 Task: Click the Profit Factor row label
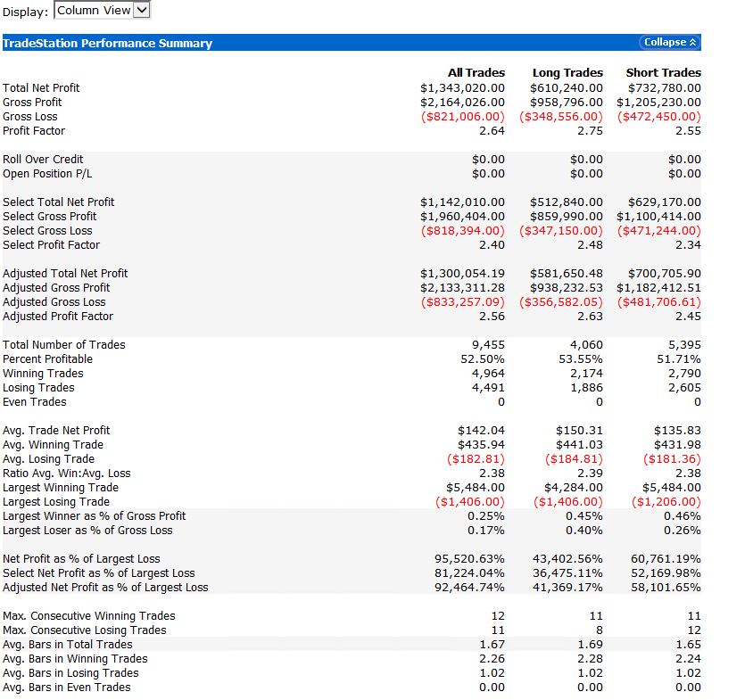tap(34, 130)
